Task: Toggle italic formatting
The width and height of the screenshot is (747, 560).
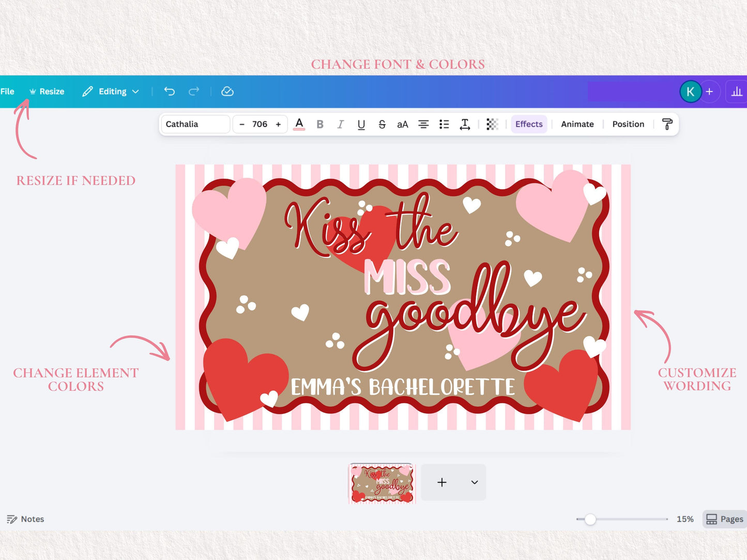Action: 340,124
